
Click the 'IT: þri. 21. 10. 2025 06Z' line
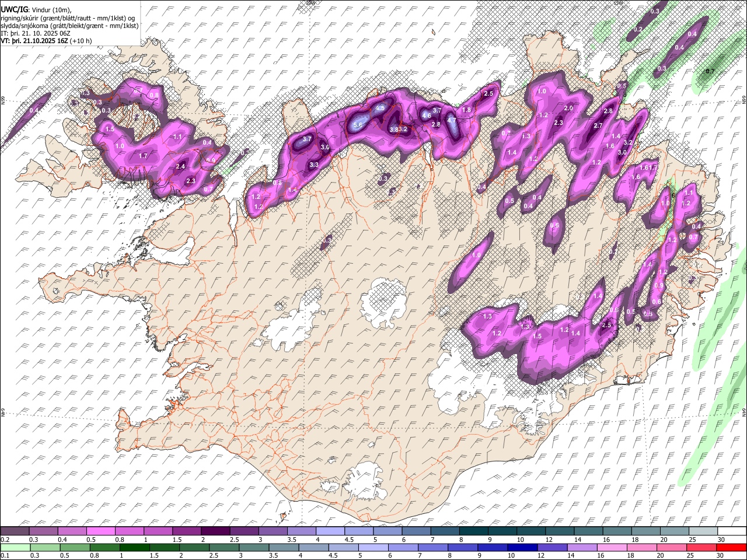click(x=36, y=34)
